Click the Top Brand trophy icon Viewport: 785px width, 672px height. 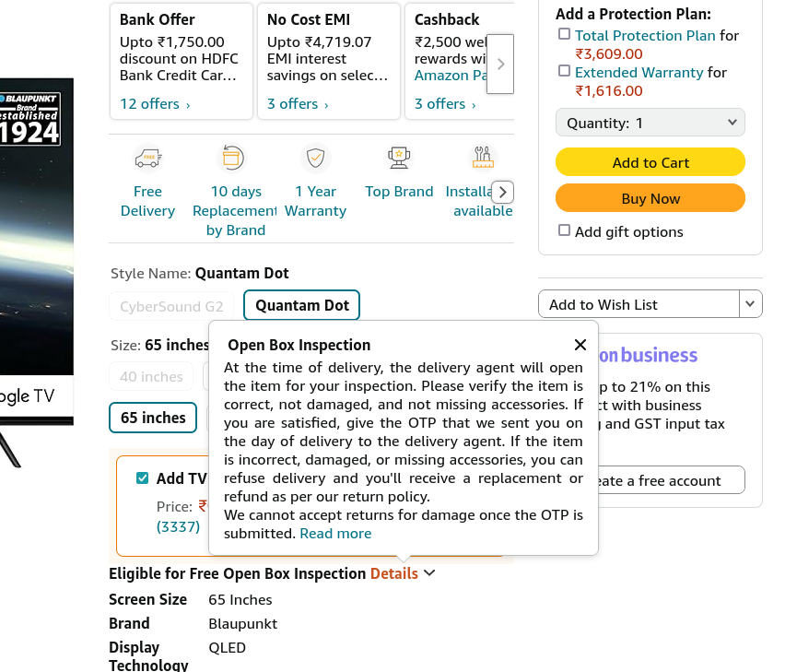pyautogui.click(x=399, y=158)
